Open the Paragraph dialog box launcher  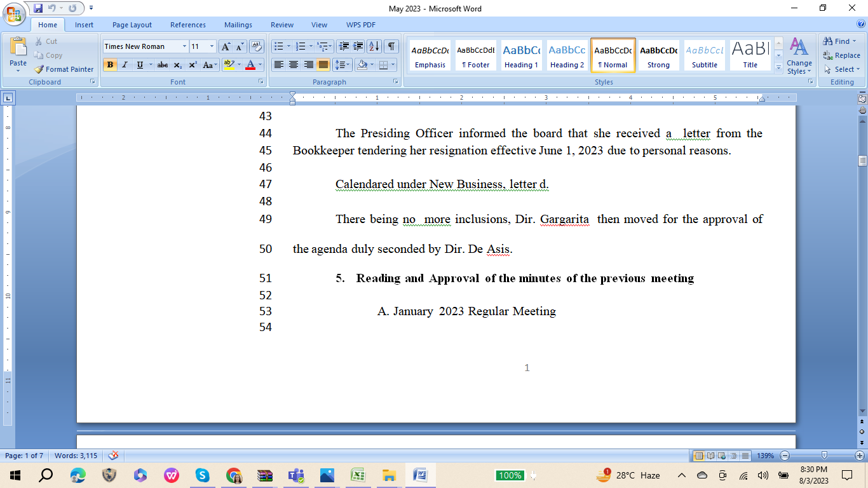coord(396,82)
